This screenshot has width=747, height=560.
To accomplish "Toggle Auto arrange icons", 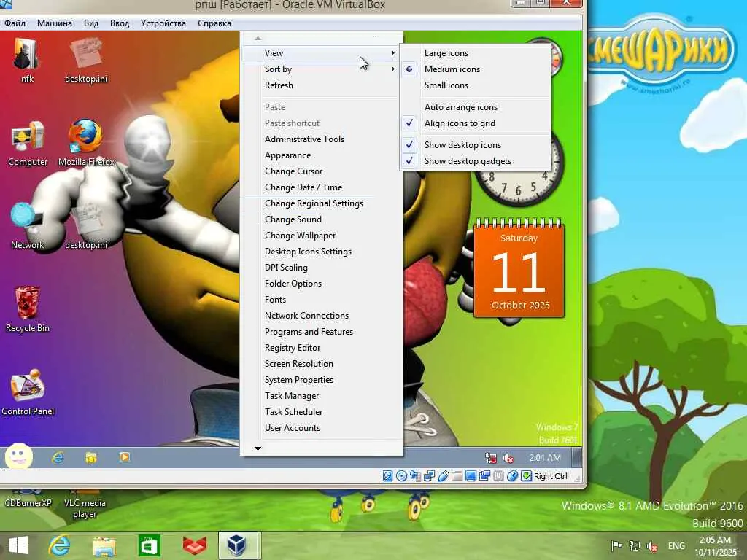I will click(x=476, y=107).
